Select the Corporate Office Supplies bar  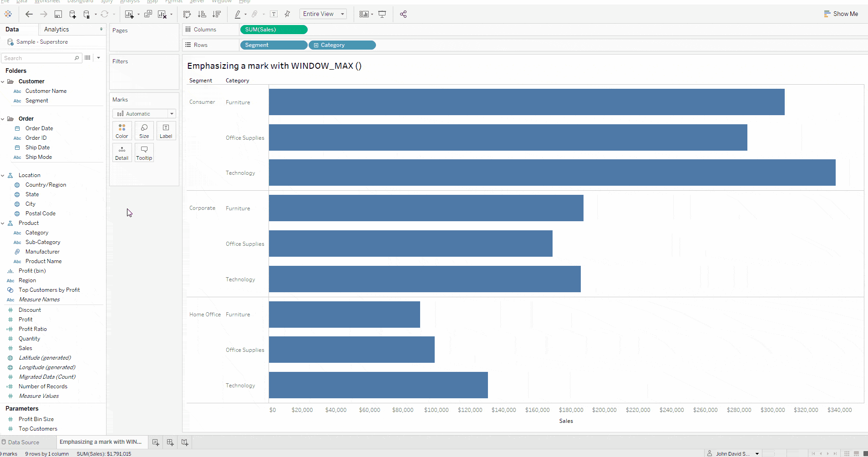411,244
